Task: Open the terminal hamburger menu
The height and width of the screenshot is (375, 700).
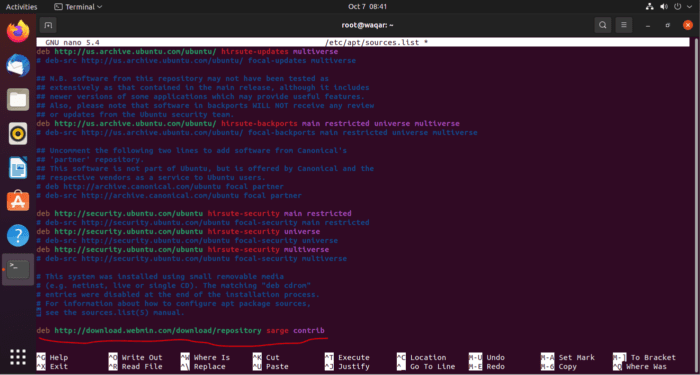Action: click(624, 25)
